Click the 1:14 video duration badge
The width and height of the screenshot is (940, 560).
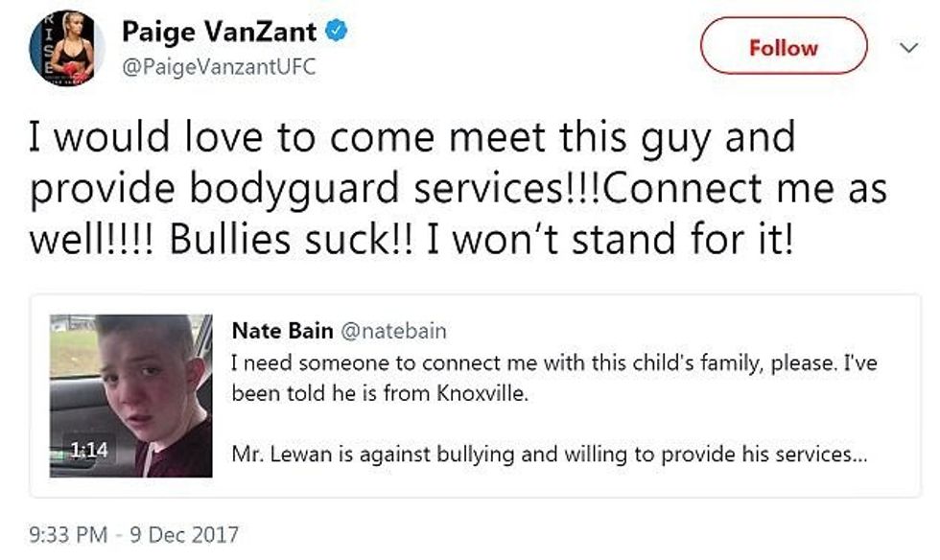click(x=86, y=450)
